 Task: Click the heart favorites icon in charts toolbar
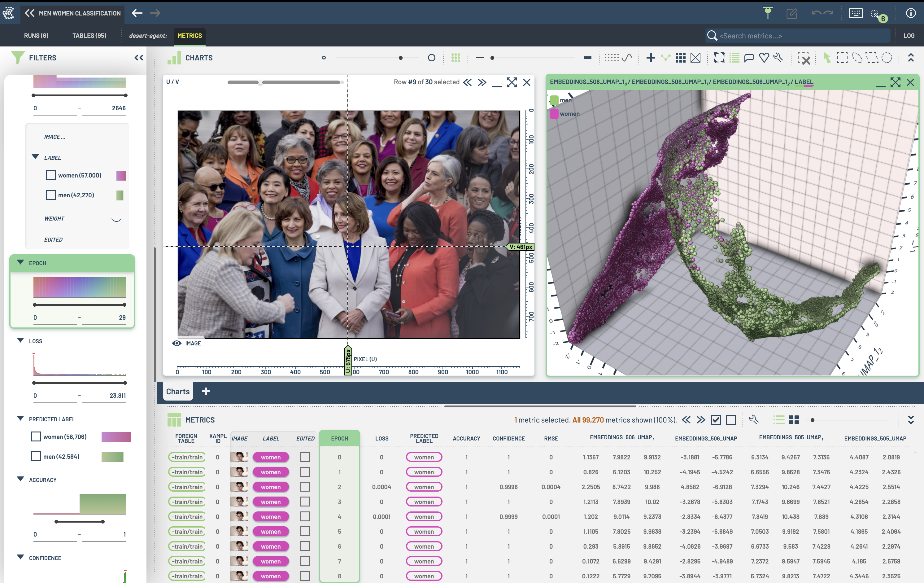(764, 58)
